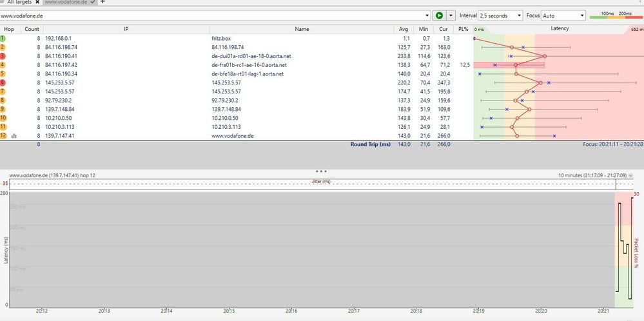Image resolution: width=644 pixels, height=321 pixels.
Task: Sort by the Avg column header
Action: [404, 29]
